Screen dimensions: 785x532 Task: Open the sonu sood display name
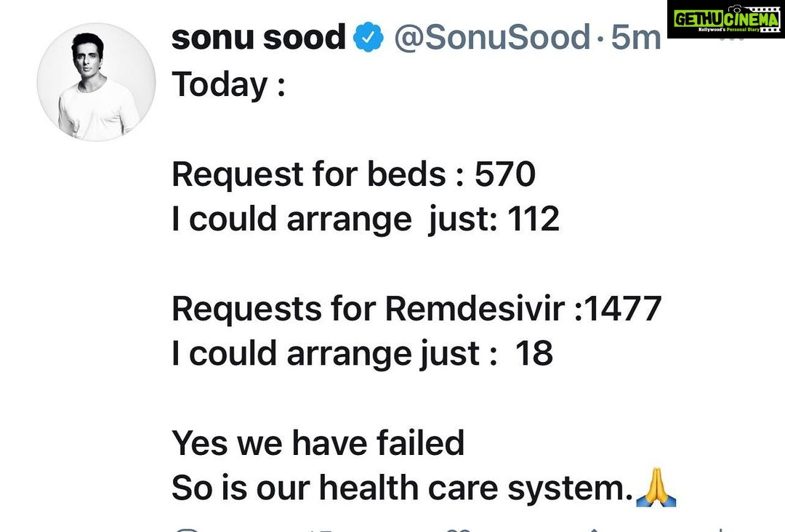tap(258, 38)
